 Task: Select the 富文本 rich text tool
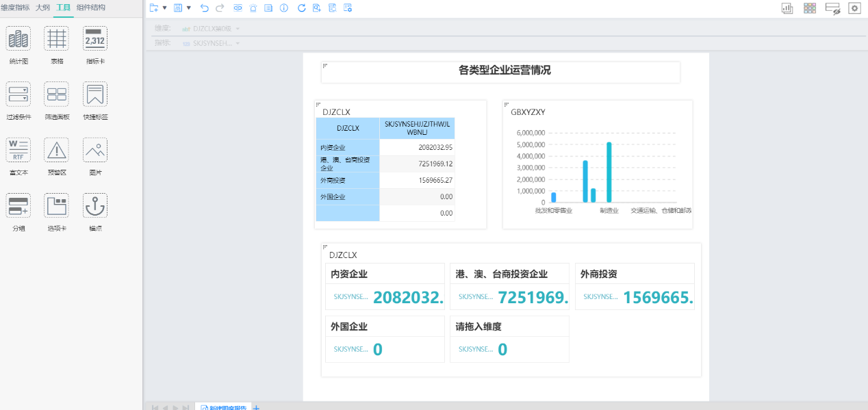pos(18,150)
